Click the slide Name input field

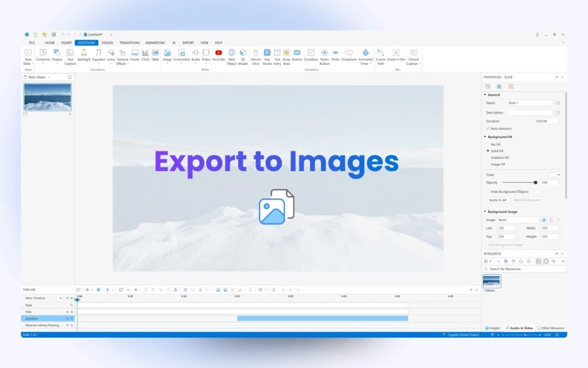click(x=530, y=103)
